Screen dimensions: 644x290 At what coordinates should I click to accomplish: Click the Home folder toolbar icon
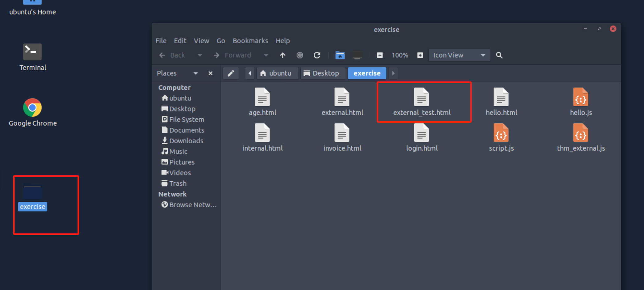tap(340, 55)
